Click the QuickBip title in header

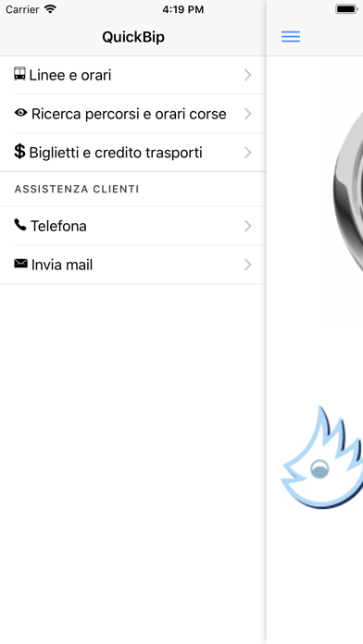(x=133, y=37)
